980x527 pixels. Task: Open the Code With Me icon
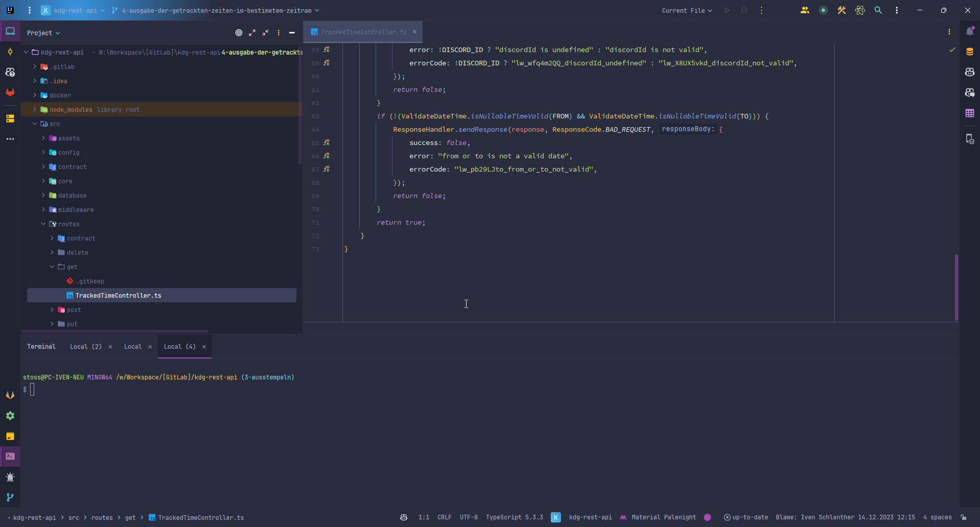click(x=804, y=10)
